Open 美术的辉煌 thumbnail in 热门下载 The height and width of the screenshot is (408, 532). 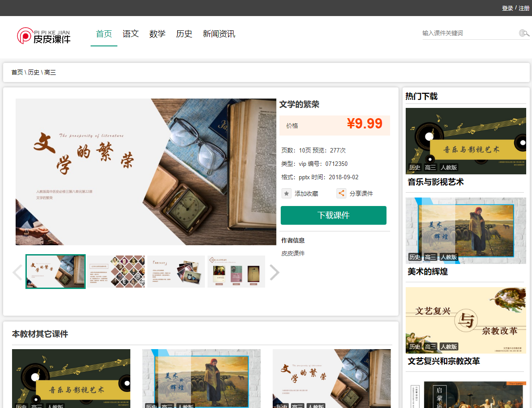click(466, 231)
